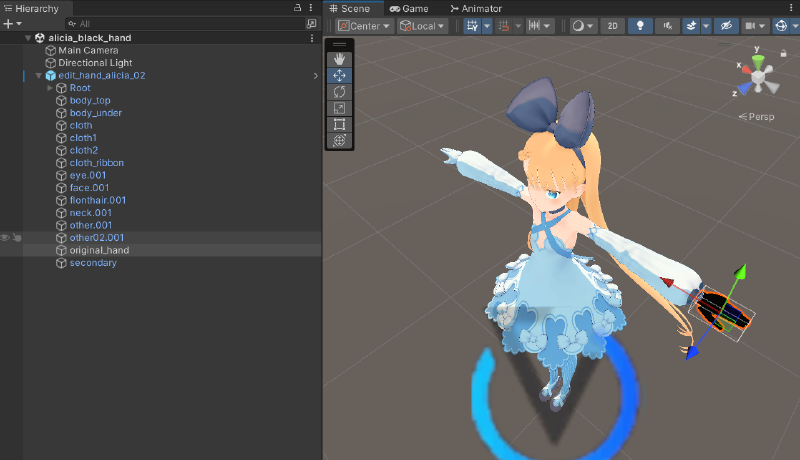Open hierarchy search in Scene mode icon
This screenshot has width=800, height=460.
311,23
